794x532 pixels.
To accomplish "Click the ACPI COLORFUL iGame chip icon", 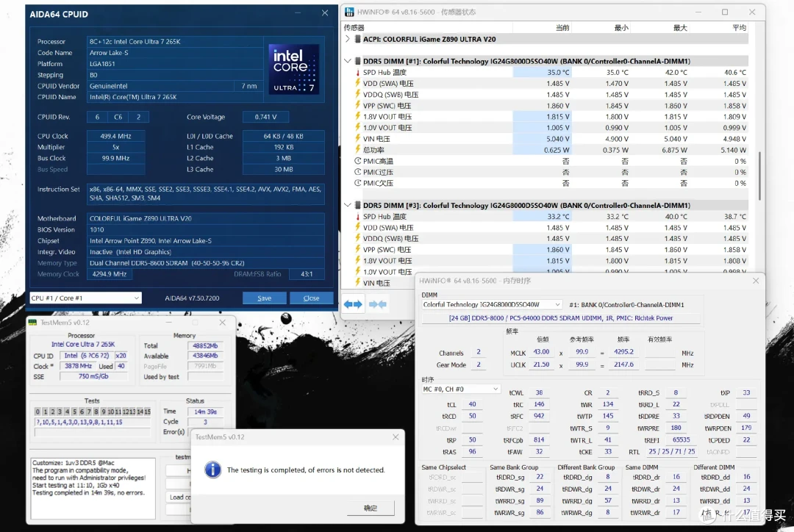I will pyautogui.click(x=357, y=39).
